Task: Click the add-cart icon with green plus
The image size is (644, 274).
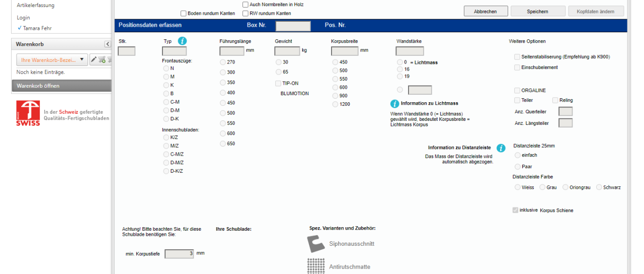Action: (102, 60)
